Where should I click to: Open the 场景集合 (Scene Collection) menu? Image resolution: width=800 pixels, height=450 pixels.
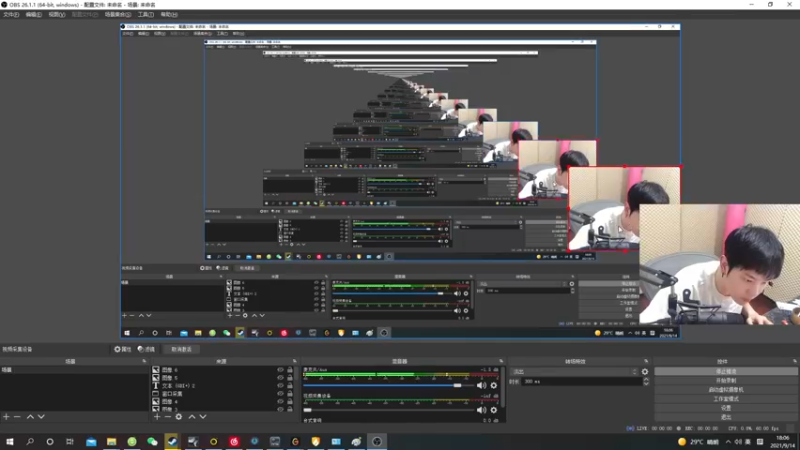[117, 14]
